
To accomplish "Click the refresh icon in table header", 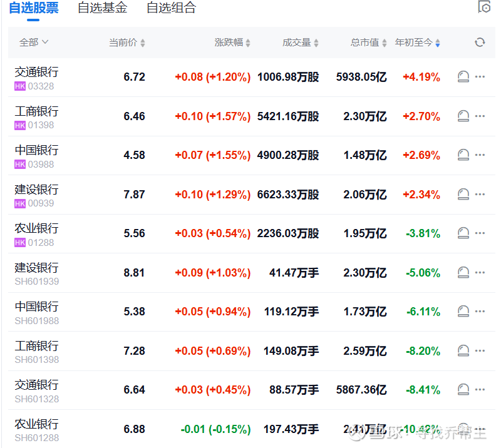I will coord(480,42).
